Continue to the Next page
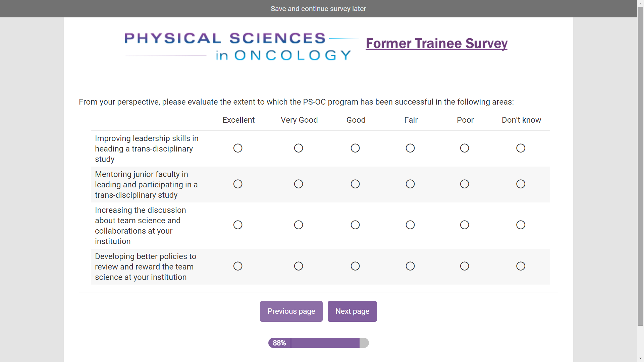 pyautogui.click(x=352, y=311)
